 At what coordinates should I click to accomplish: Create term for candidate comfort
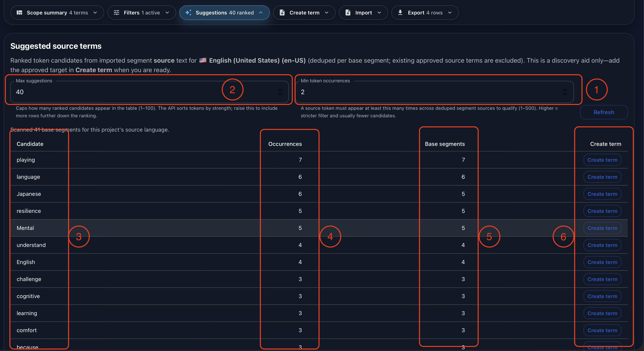point(602,330)
